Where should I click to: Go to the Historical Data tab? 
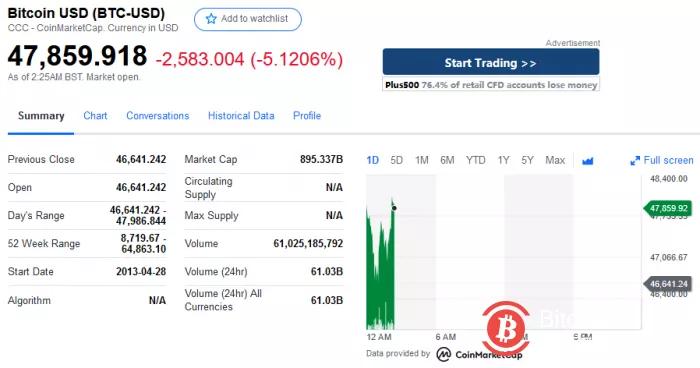(241, 116)
